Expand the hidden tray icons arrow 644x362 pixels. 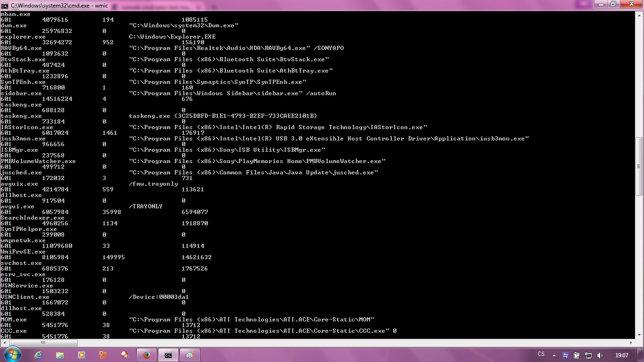pyautogui.click(x=554, y=355)
